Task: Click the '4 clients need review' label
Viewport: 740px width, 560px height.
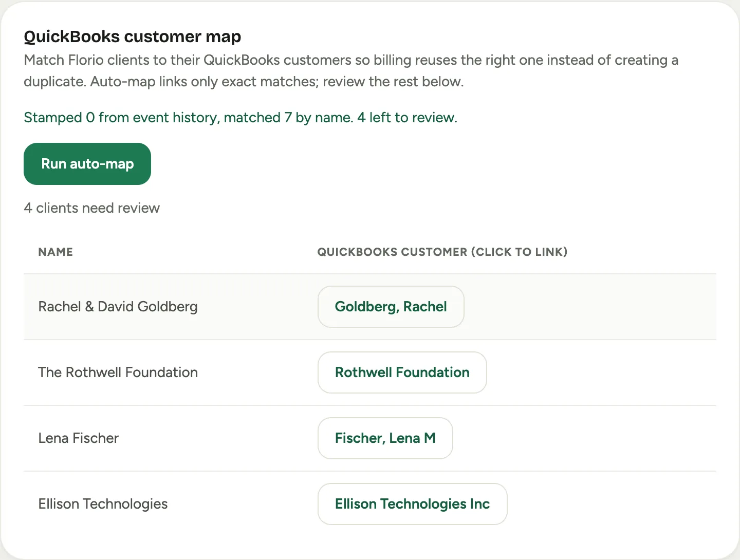Action: click(x=91, y=208)
